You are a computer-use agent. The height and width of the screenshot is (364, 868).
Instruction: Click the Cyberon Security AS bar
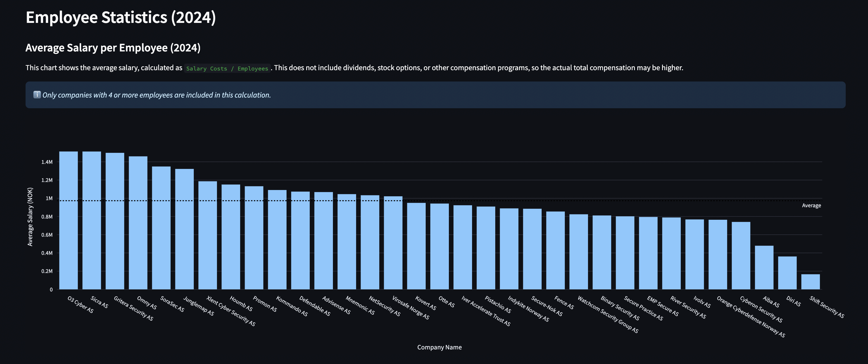(741, 255)
